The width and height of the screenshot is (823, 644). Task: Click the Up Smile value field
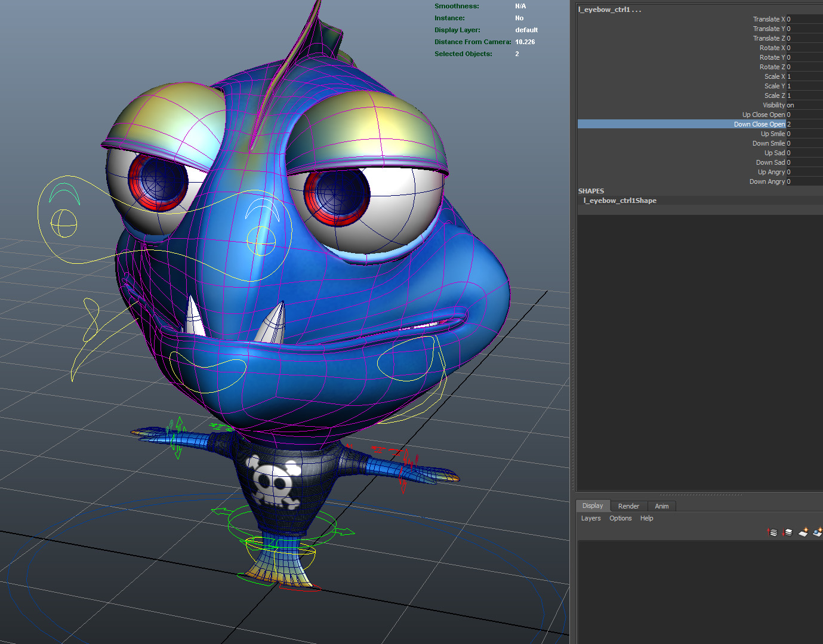point(803,134)
